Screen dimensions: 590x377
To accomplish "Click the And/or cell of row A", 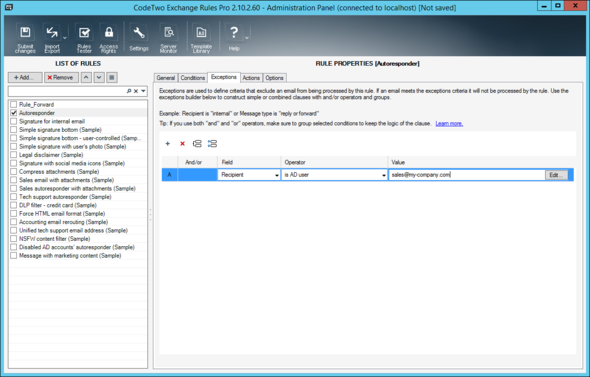I will [197, 175].
